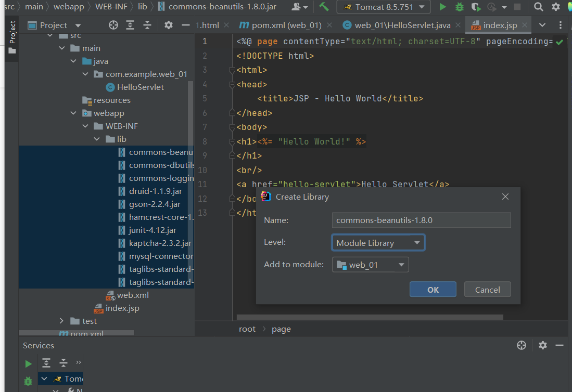Image resolution: width=572 pixels, height=392 pixels.
Task: Collapse the WEB-INF folder
Action: (x=85, y=126)
